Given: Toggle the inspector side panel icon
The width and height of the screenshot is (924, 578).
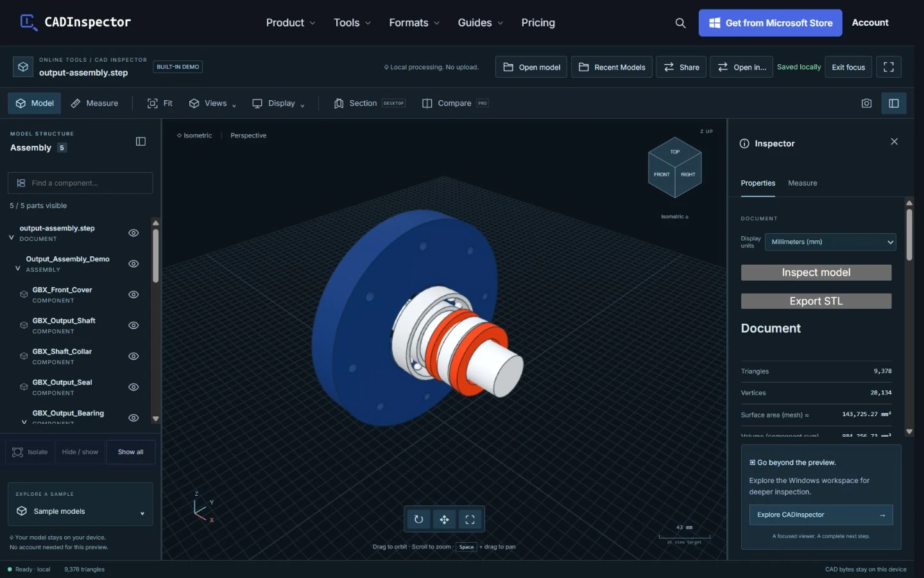Looking at the screenshot, I should [x=894, y=103].
